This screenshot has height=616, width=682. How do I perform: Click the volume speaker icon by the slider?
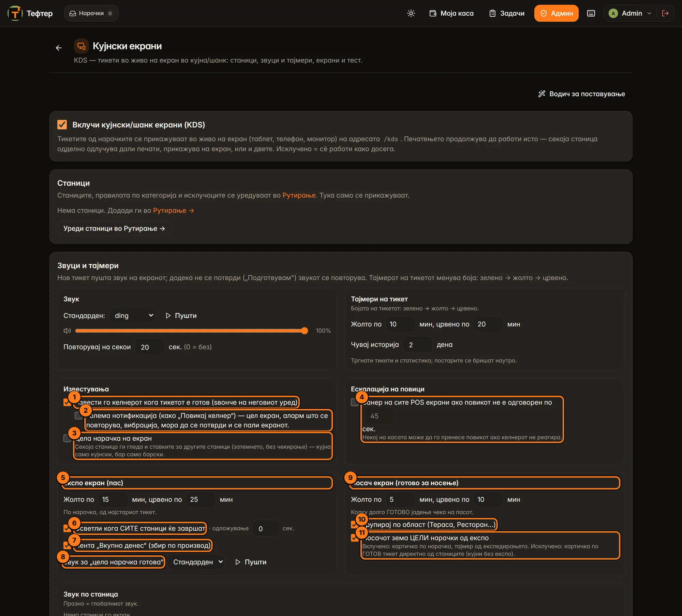point(67,331)
